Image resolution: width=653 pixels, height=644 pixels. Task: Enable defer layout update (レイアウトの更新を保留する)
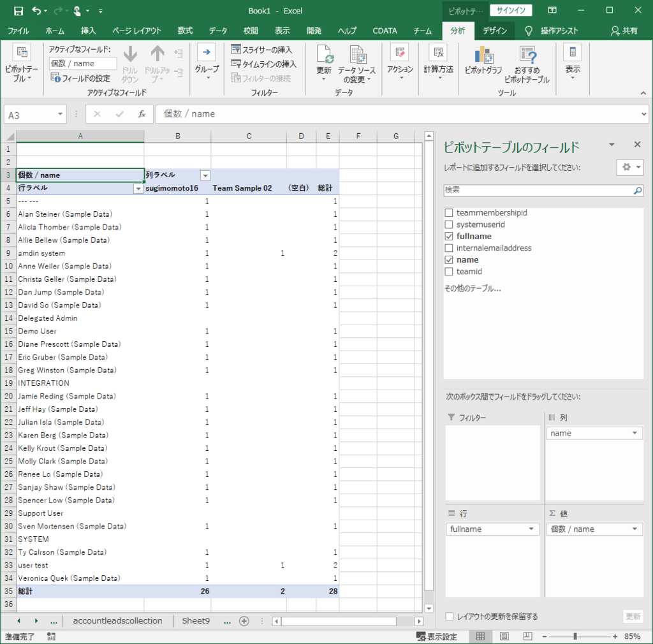[x=450, y=616]
